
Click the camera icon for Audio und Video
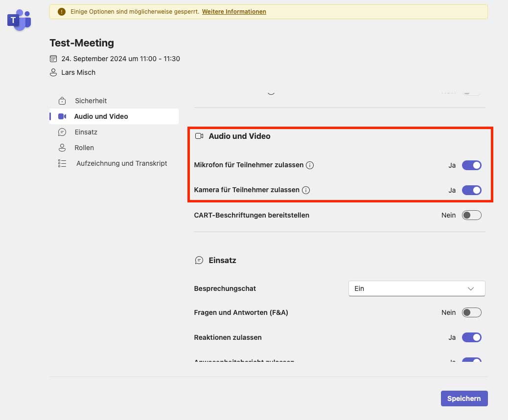click(62, 116)
